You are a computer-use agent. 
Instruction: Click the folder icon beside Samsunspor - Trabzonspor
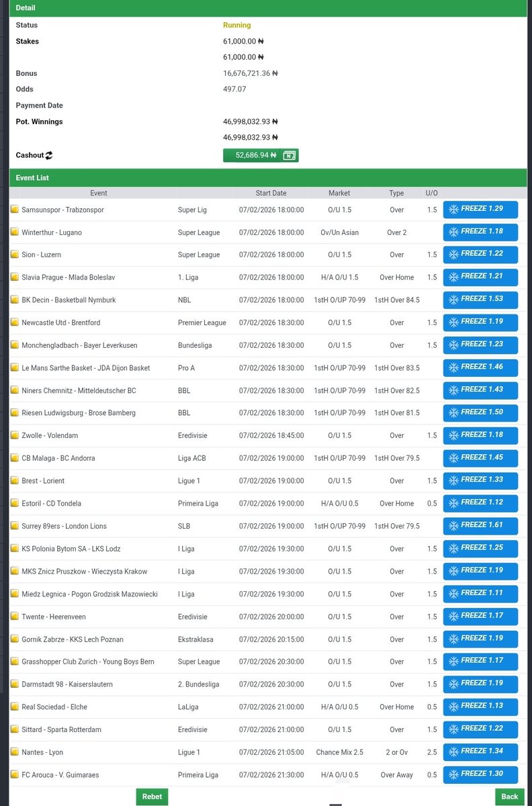[x=15, y=210]
